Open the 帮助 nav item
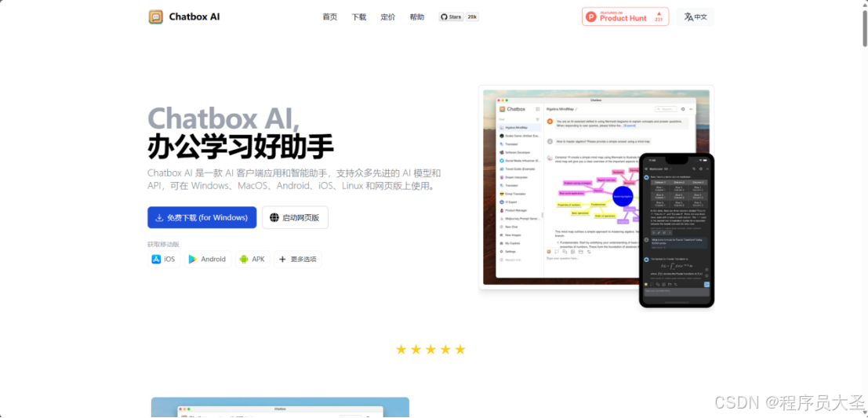This screenshot has height=418, width=868. click(417, 17)
